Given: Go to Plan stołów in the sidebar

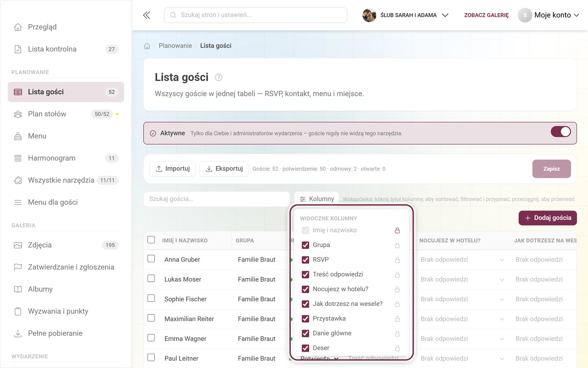Looking at the screenshot, I should [x=66, y=114].
